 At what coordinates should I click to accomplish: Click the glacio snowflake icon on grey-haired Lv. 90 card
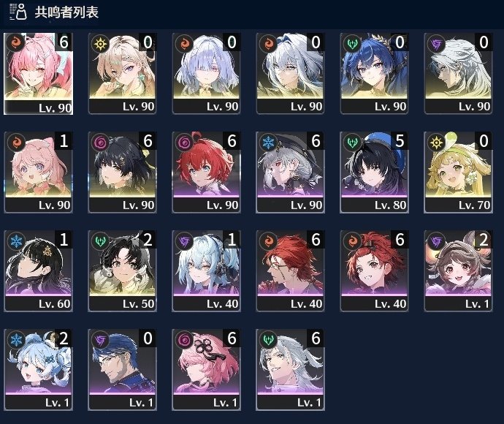click(268, 143)
